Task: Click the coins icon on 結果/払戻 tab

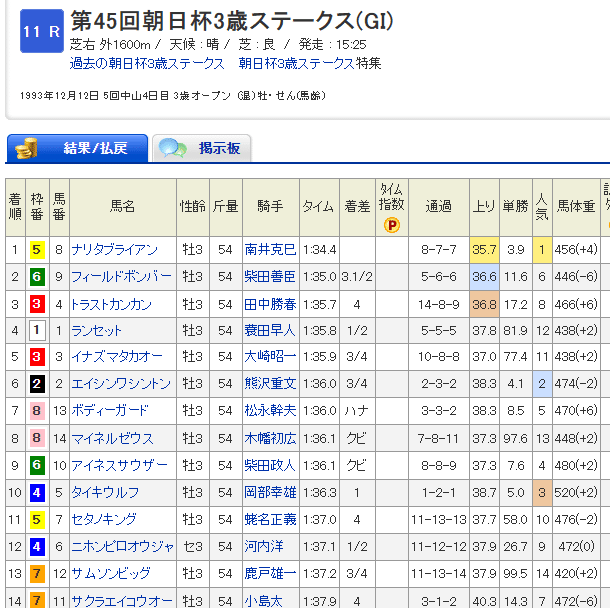Action: 26,148
